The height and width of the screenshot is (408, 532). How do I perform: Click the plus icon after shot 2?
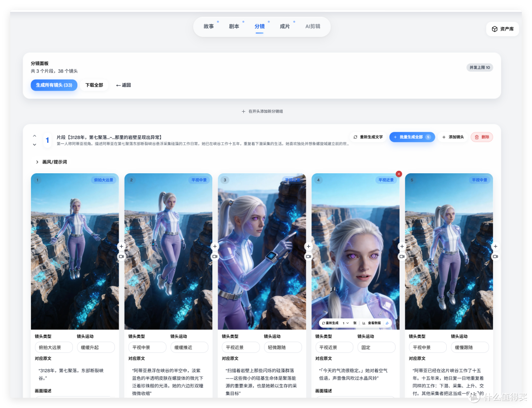tap(215, 247)
